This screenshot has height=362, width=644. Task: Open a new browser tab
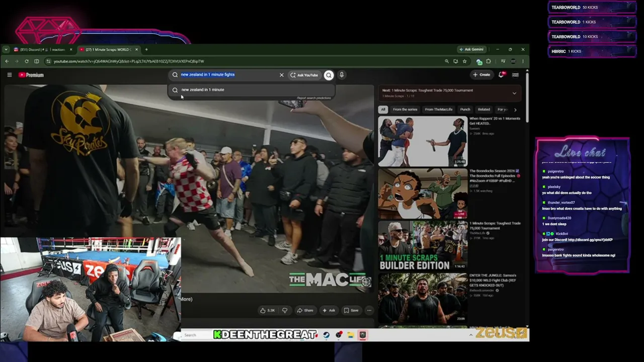coord(146,49)
